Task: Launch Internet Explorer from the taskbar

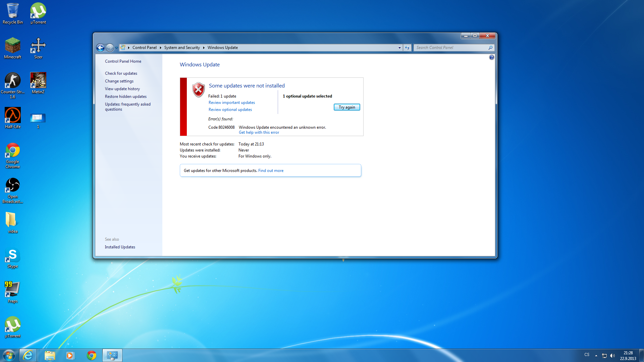Action: (x=28, y=355)
